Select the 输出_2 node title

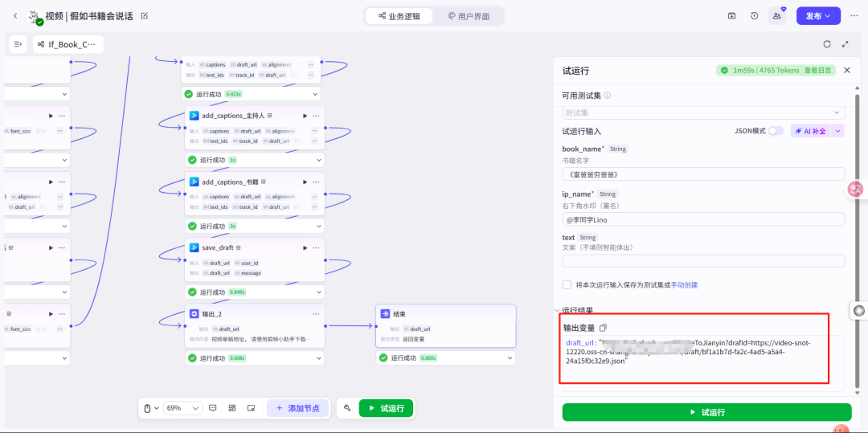[212, 313]
